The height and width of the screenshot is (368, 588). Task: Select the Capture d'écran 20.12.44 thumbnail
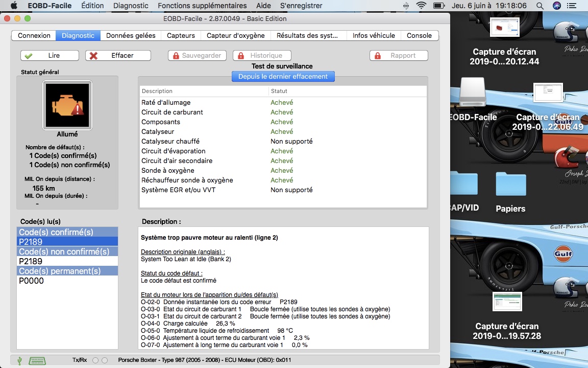pos(504,27)
